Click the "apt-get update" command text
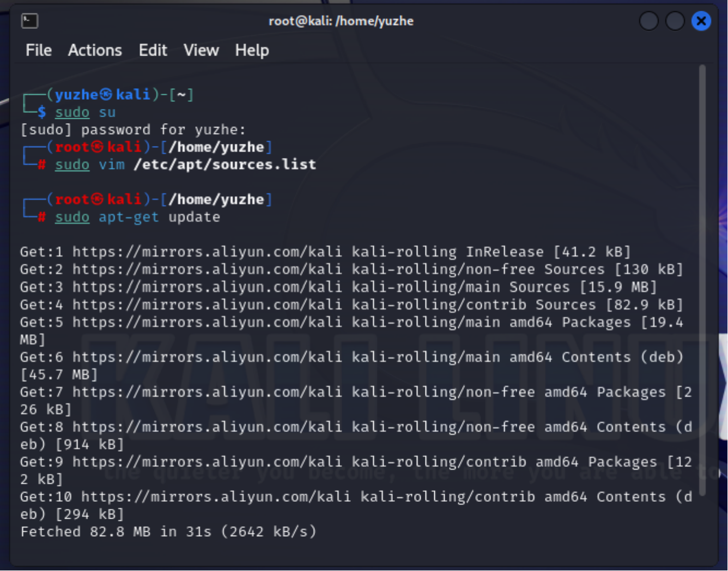728x571 pixels. click(x=159, y=217)
